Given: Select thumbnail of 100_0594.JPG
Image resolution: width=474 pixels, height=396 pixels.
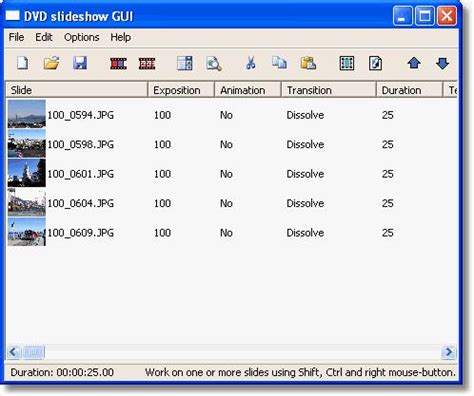Looking at the screenshot, I should pos(27,114).
